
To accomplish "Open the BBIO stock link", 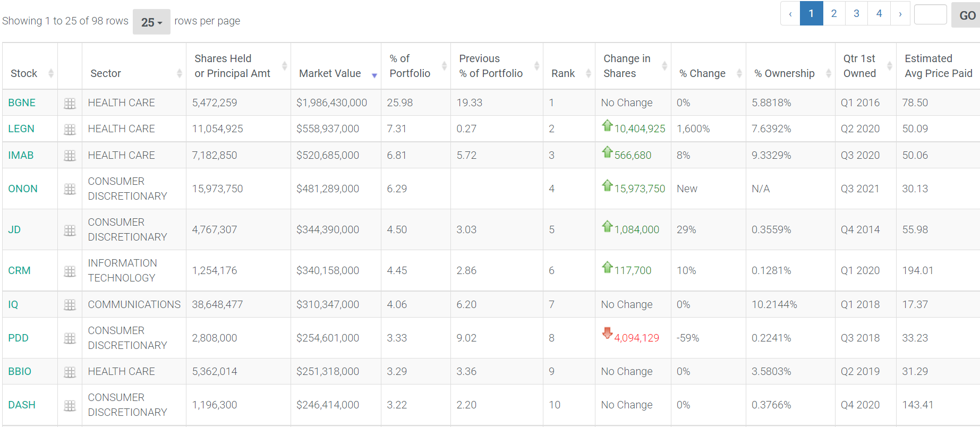I will click(20, 371).
